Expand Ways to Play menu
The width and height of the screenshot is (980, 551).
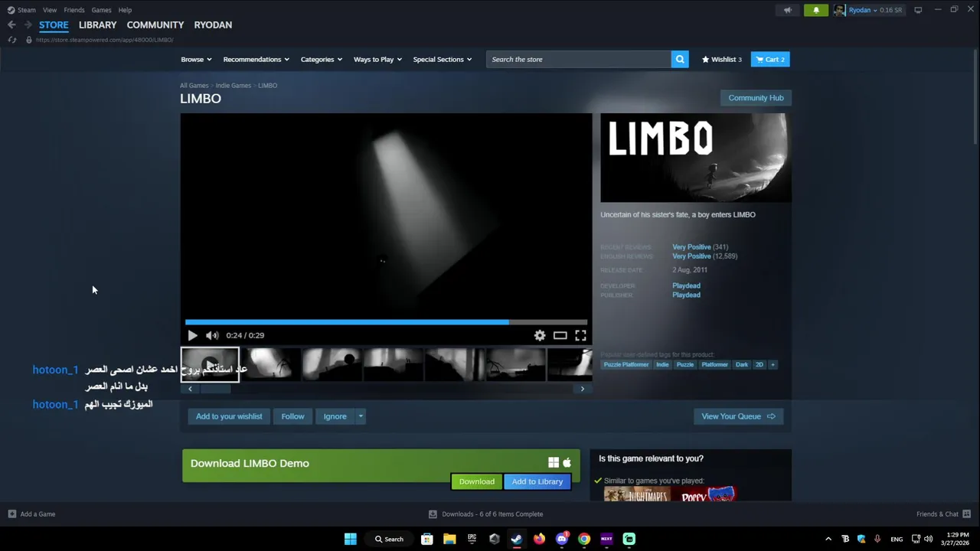(x=377, y=60)
